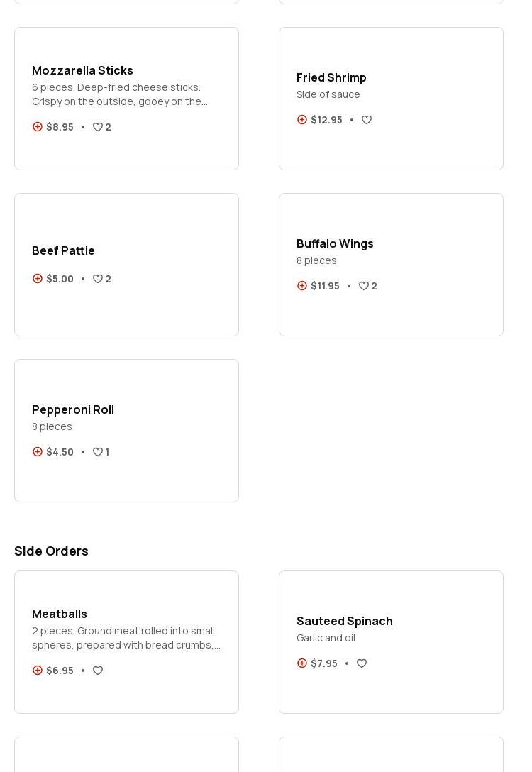Add Mozzarella Sticks to the order
This screenshot has width=532, height=772.
pyautogui.click(x=38, y=127)
